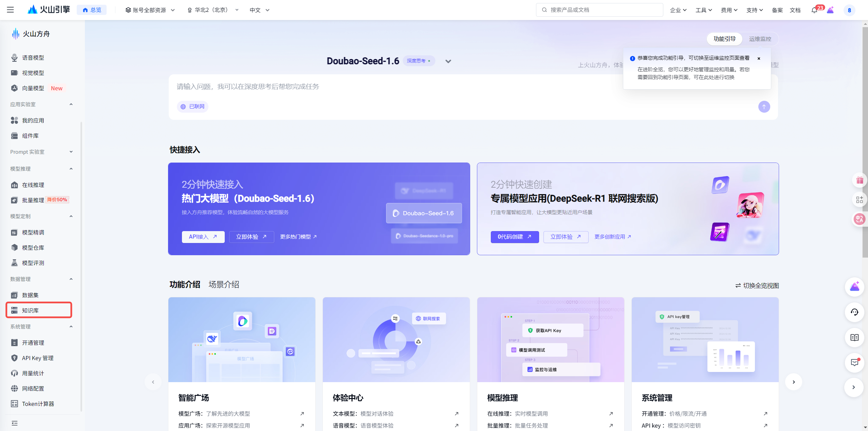Click the send arrow button in chat box
The height and width of the screenshot is (431, 868).
point(764,107)
